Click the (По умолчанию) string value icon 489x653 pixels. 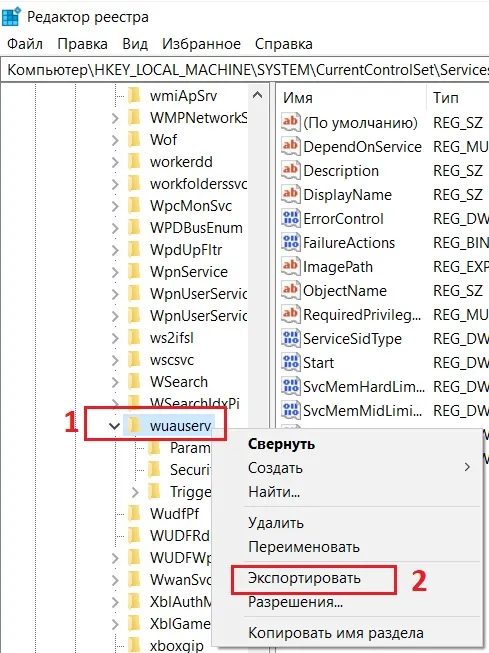290,122
